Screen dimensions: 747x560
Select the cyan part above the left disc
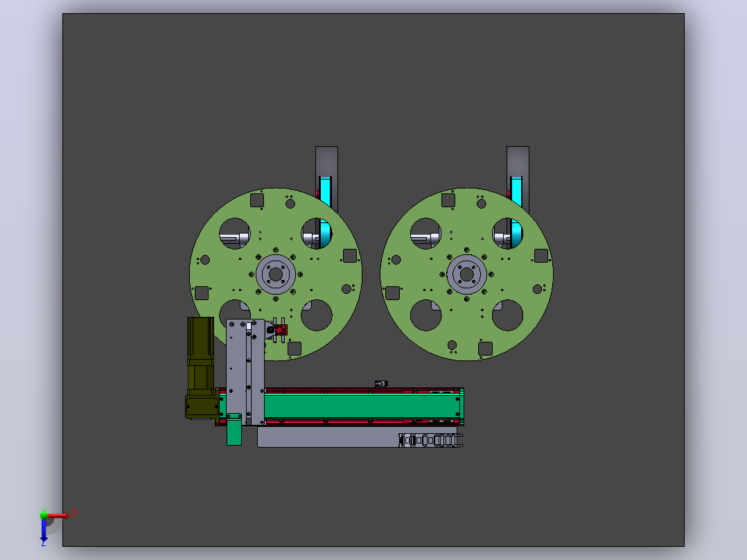326,191
